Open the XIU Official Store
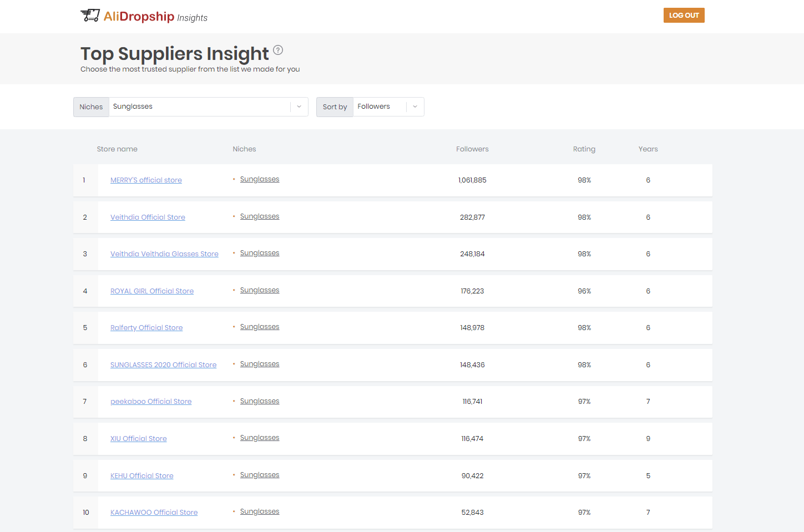The height and width of the screenshot is (532, 804). (138, 438)
